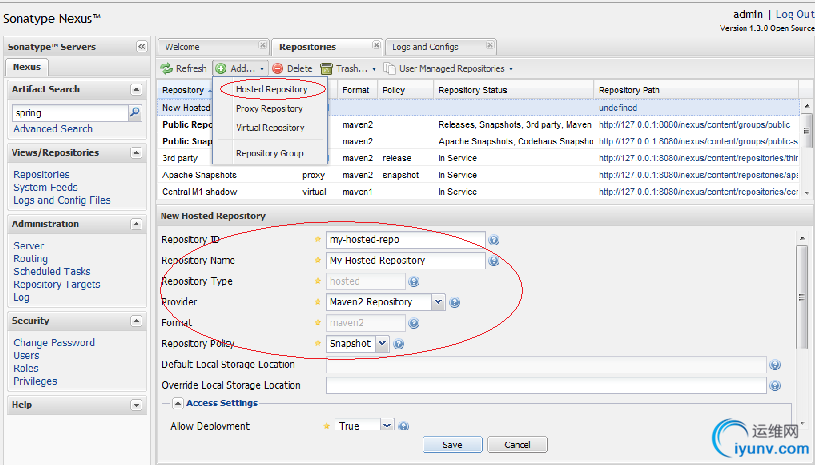Open the Add repository menu

point(241,69)
